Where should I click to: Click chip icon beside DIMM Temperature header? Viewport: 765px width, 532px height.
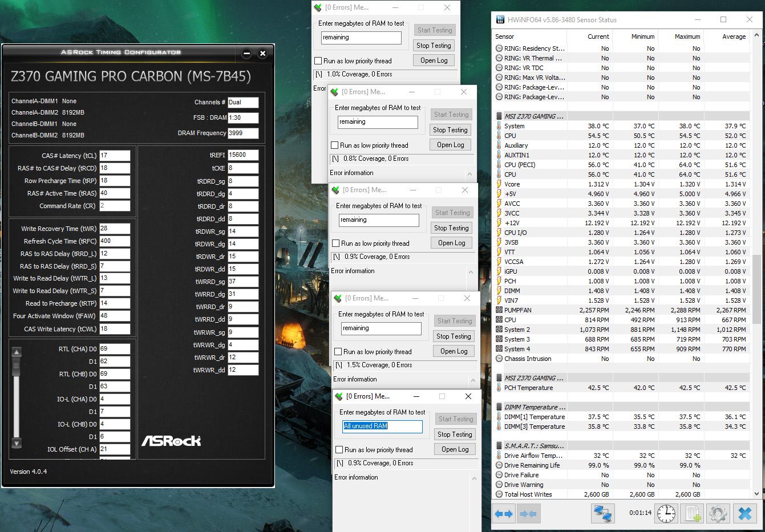499,407
